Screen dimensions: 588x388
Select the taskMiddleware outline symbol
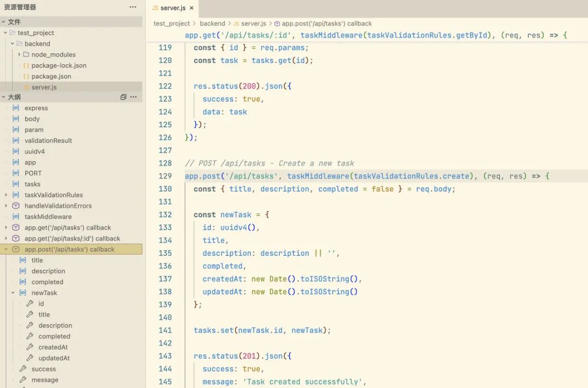[48, 217]
